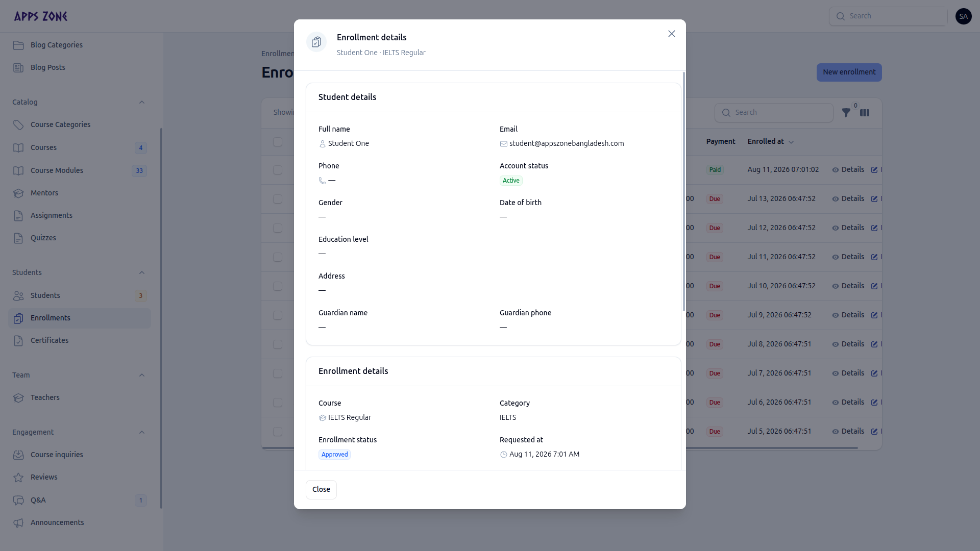Select the checkbox for the Jul 7, 2026 row

278,373
